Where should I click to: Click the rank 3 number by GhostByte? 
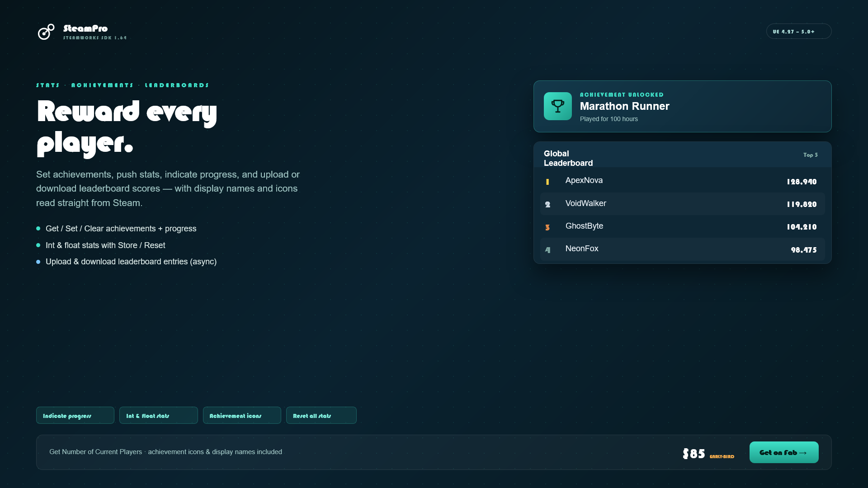[x=547, y=227]
